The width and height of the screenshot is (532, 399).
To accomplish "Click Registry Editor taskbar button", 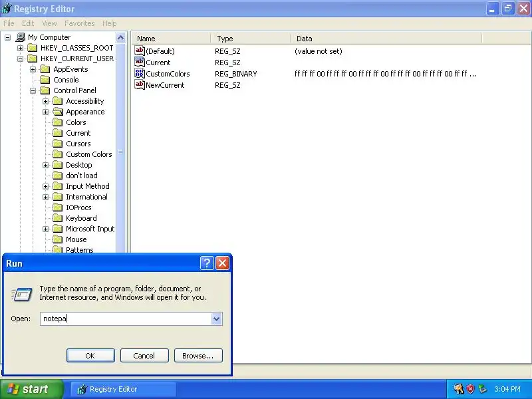I will click(x=124, y=389).
